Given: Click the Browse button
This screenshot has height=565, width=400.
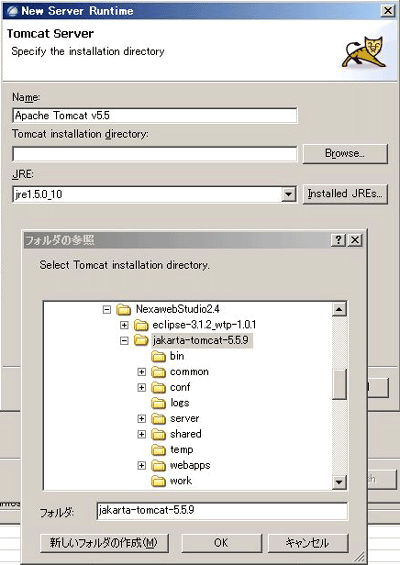Looking at the screenshot, I should point(345,154).
